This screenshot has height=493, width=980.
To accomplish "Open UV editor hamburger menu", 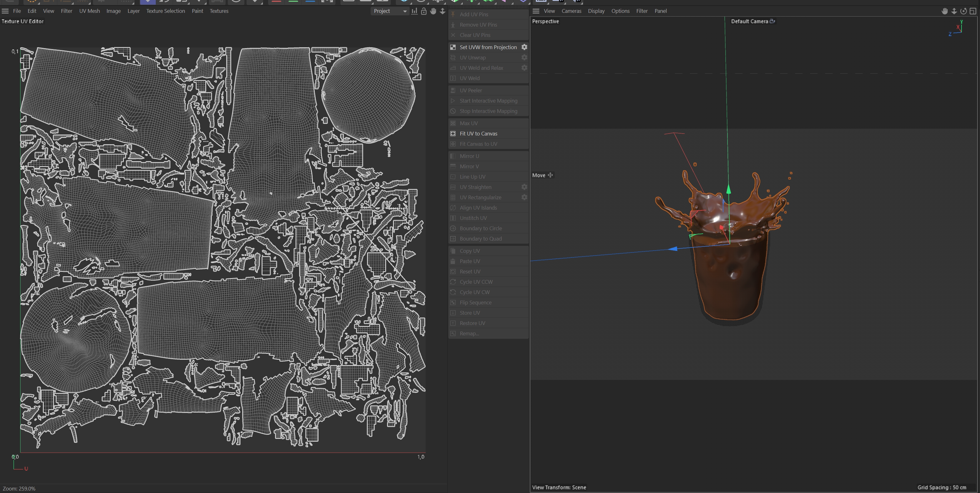I will tap(5, 11).
